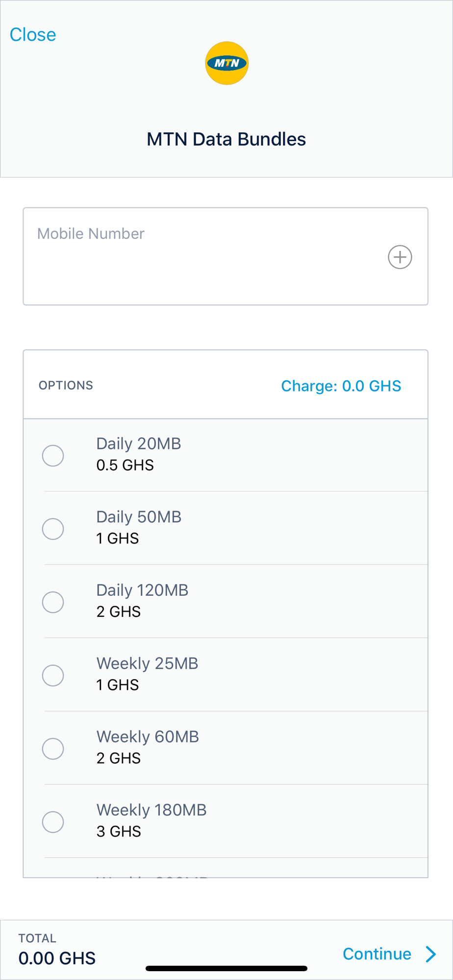Tap the Daily 120MB 2 GHS price

[119, 612]
